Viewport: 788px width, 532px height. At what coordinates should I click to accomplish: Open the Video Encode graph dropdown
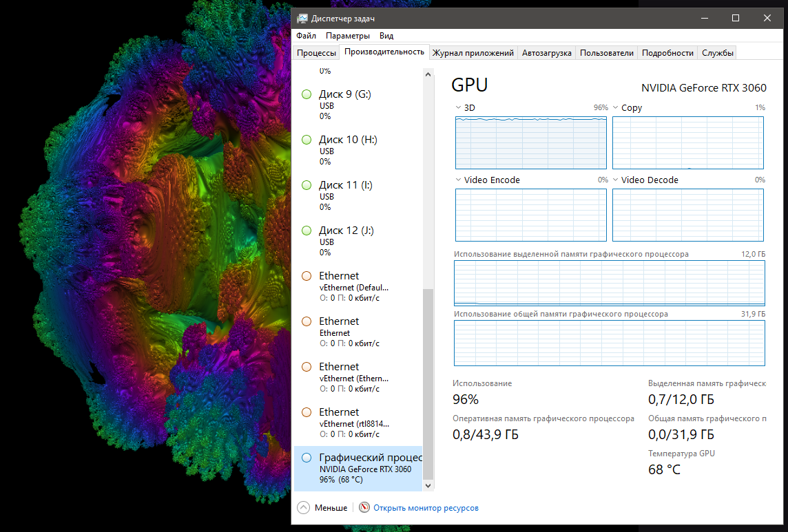point(459,180)
